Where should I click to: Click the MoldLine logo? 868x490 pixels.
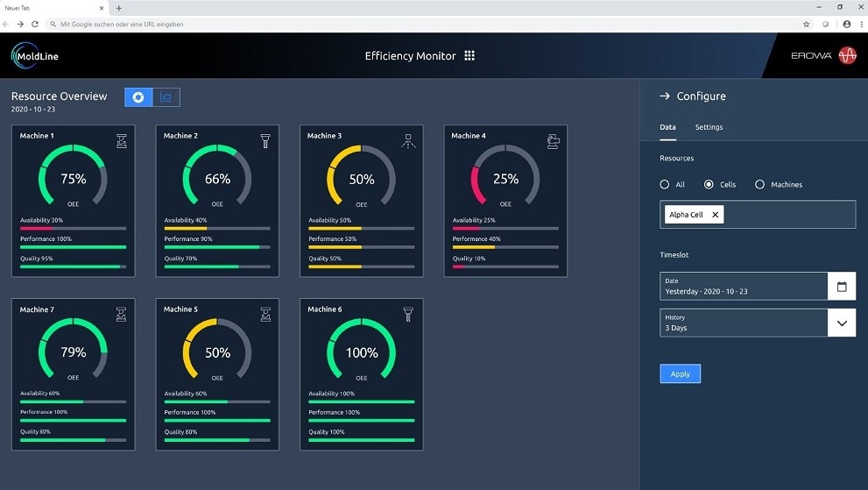(x=35, y=56)
